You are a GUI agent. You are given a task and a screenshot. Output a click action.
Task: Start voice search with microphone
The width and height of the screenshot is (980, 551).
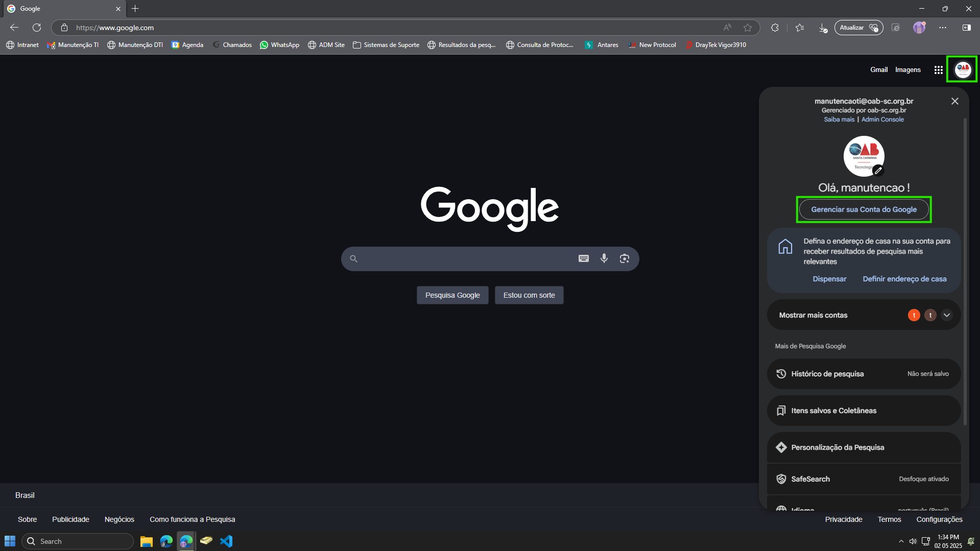(604, 258)
